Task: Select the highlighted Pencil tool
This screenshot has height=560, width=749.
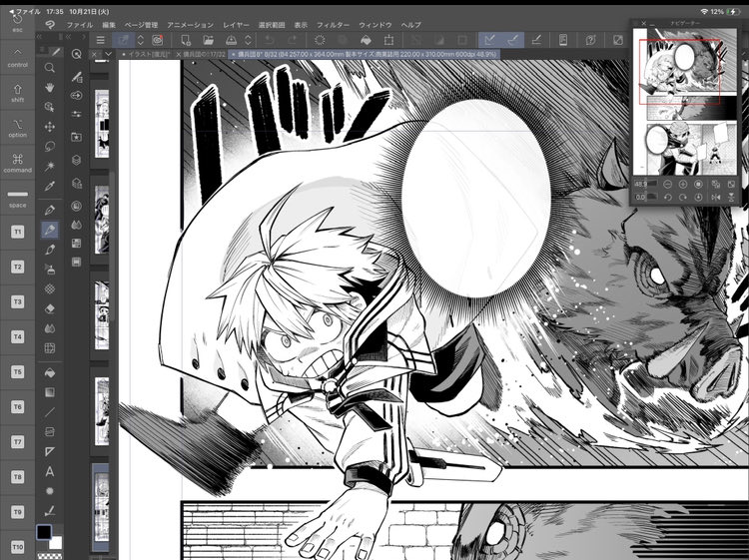Action: (50, 230)
